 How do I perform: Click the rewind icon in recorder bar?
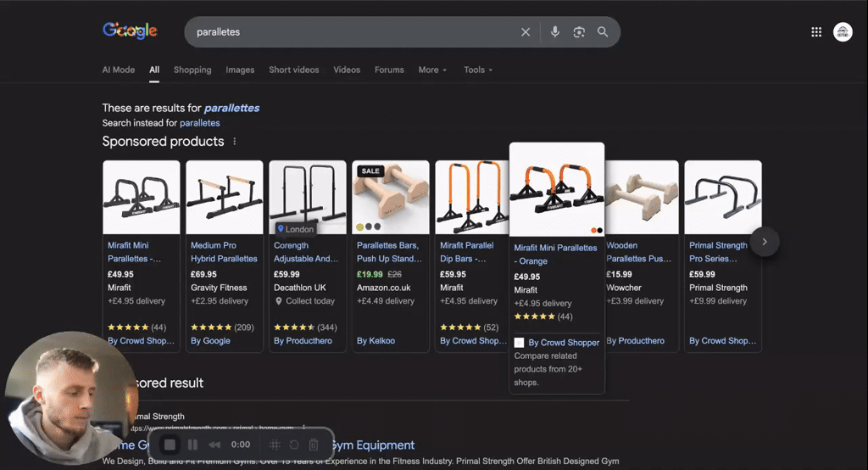(214, 445)
